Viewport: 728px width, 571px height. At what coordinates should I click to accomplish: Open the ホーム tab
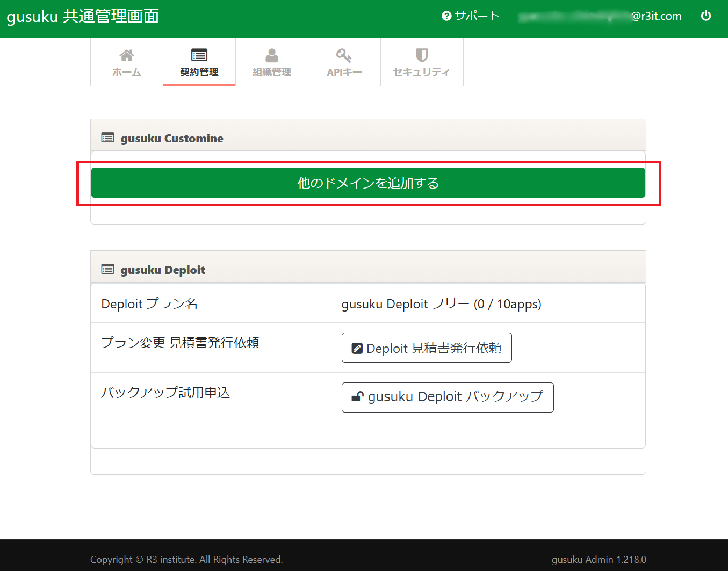[127, 62]
